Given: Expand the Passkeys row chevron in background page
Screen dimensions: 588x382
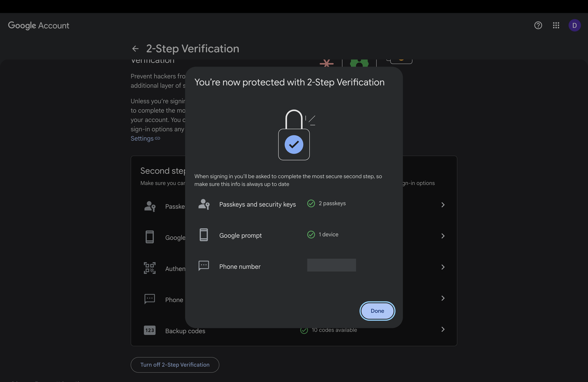Looking at the screenshot, I should (443, 205).
